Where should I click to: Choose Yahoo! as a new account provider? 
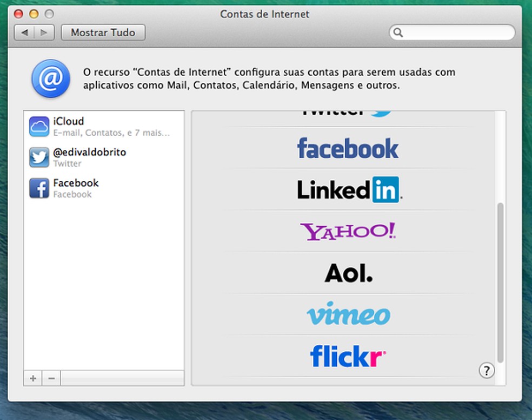348,231
